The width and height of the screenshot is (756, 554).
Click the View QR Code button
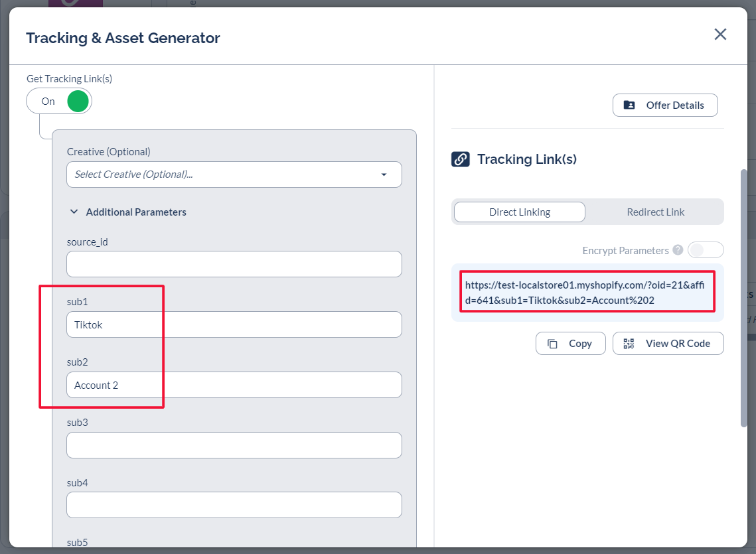click(668, 344)
